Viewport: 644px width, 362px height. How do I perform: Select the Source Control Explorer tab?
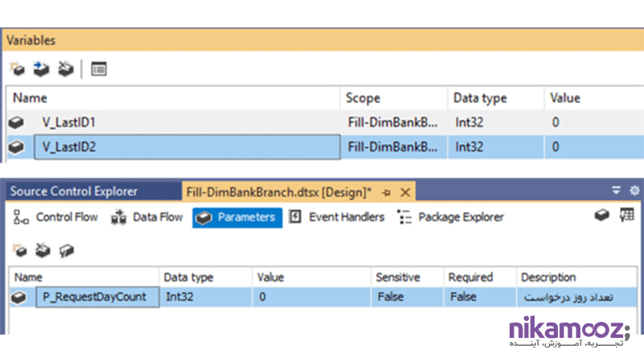[73, 191]
